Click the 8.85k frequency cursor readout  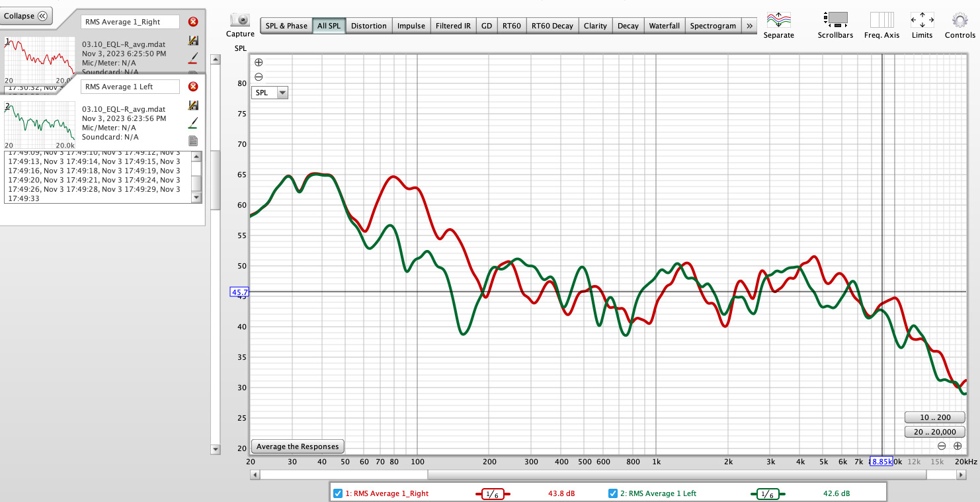[x=881, y=461]
